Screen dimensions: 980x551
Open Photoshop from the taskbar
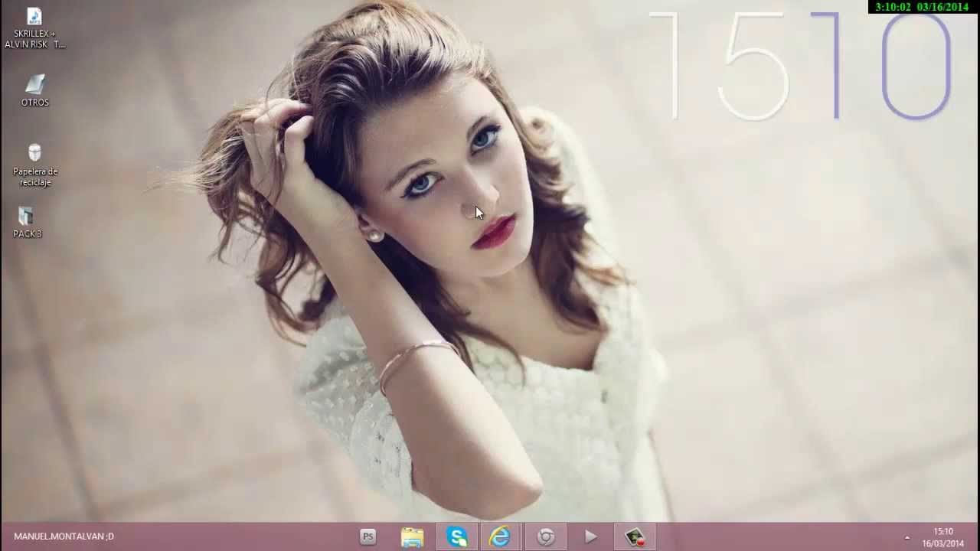[368, 536]
